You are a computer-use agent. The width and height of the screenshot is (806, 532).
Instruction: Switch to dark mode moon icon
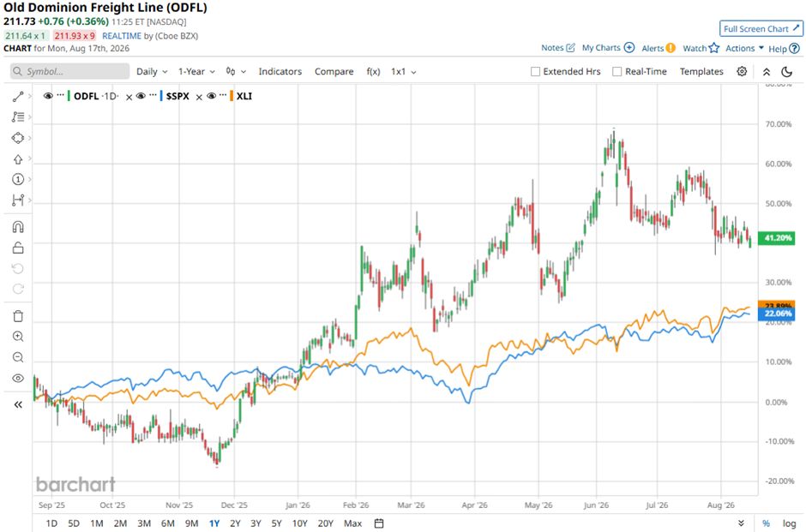point(787,72)
